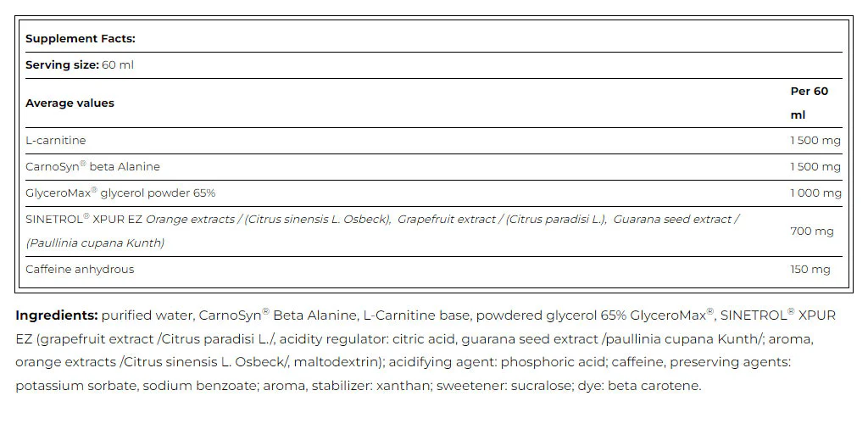Click the 150 mg caffeine amount
Screen dimensions: 868x424
click(810, 270)
